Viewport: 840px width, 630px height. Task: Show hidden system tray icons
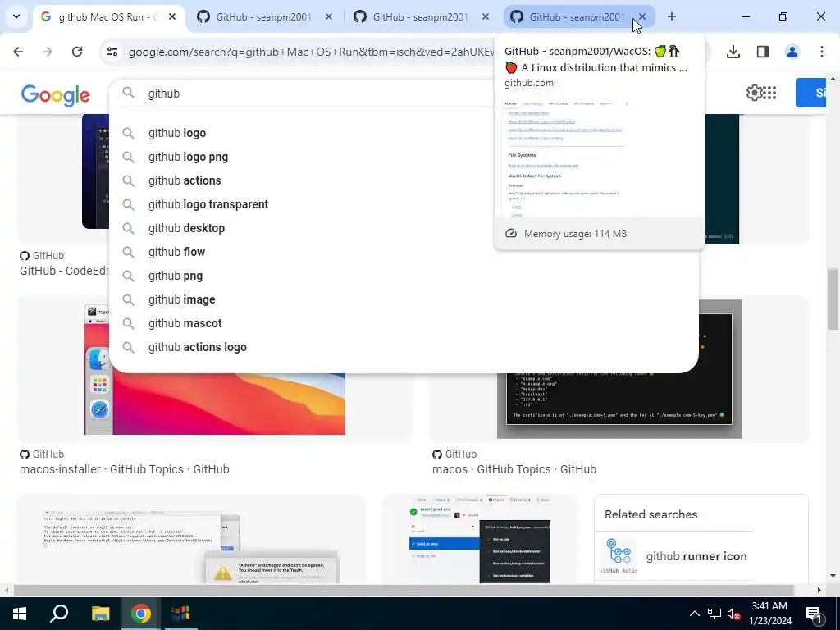[x=694, y=614]
